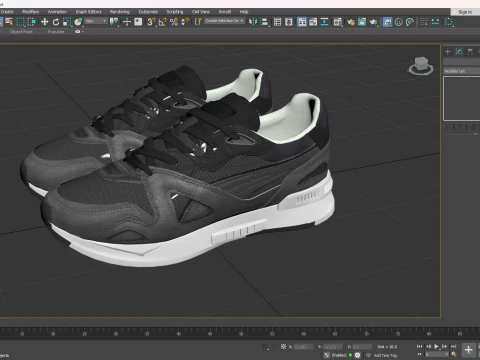Go to the start of the animation

pos(419,346)
